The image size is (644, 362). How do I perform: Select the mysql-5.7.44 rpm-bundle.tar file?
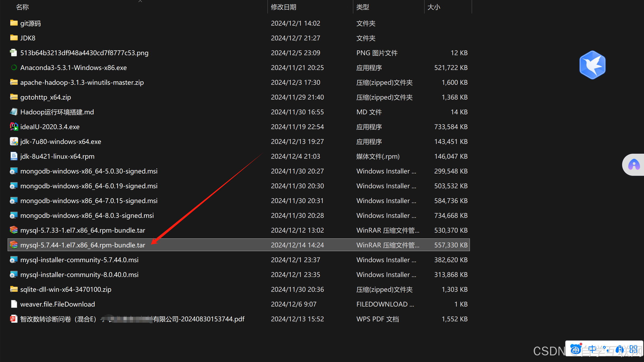[83, 245]
